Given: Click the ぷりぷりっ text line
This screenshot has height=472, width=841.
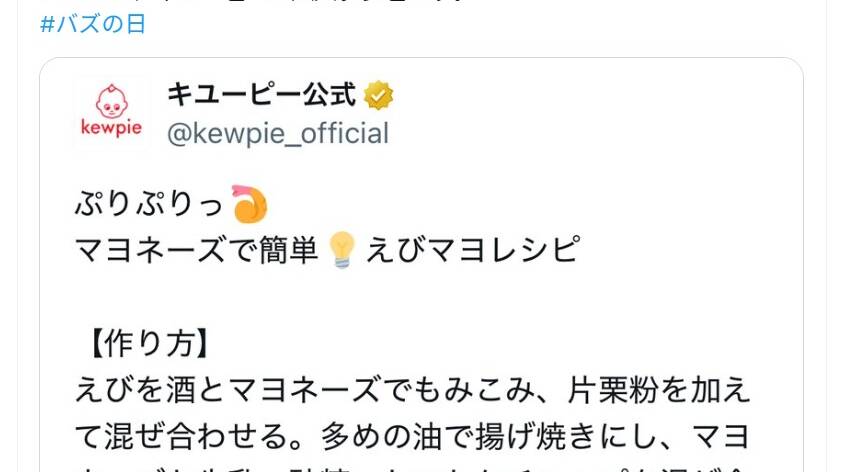Looking at the screenshot, I should (x=149, y=204).
